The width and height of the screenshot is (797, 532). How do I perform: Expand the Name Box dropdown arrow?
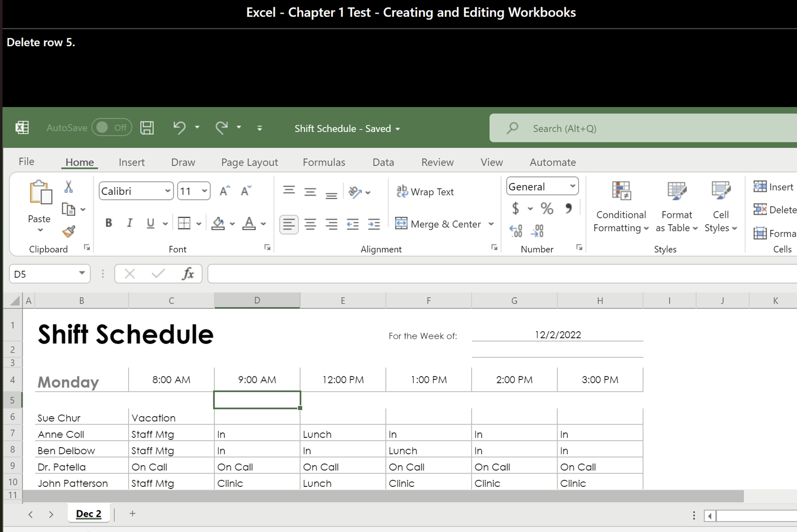pos(82,273)
